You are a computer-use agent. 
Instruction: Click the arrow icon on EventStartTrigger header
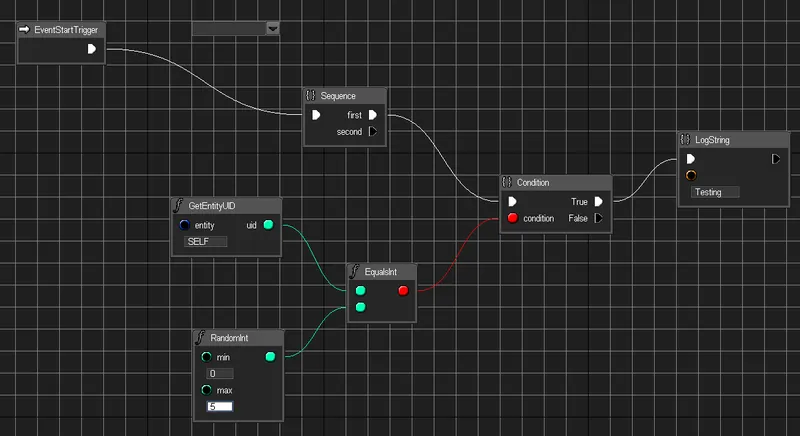(x=24, y=30)
